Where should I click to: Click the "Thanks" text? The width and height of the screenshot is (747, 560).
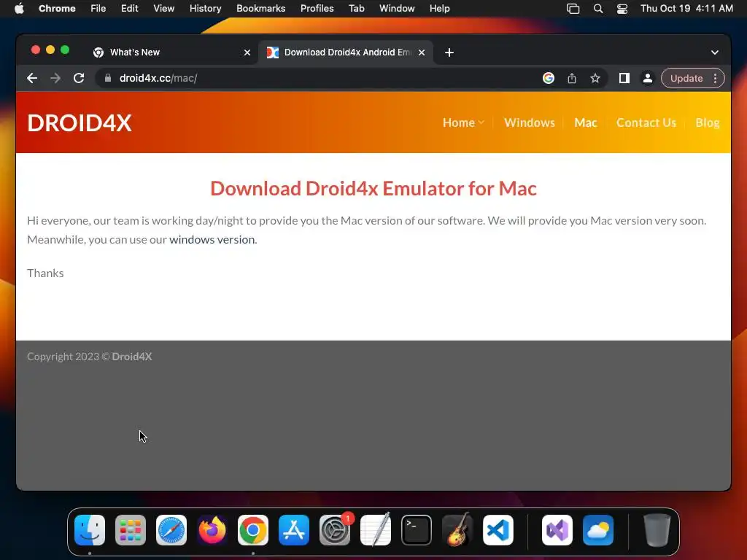tap(45, 273)
